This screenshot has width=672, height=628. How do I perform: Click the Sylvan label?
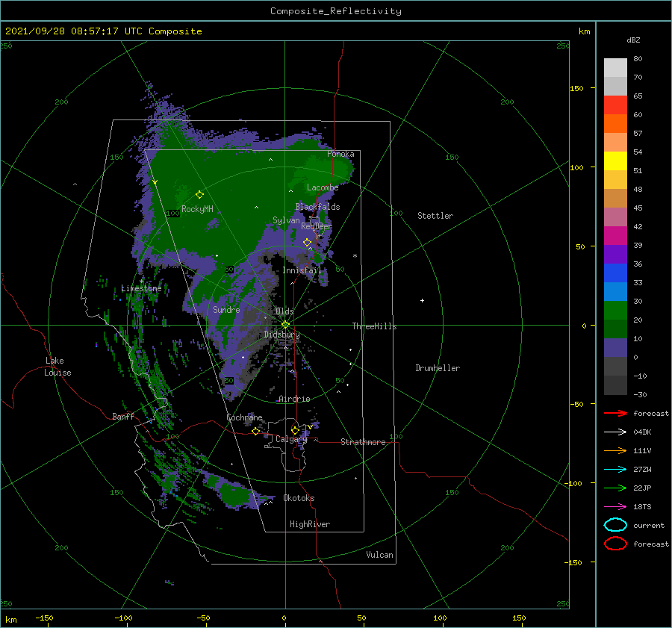[x=286, y=220]
